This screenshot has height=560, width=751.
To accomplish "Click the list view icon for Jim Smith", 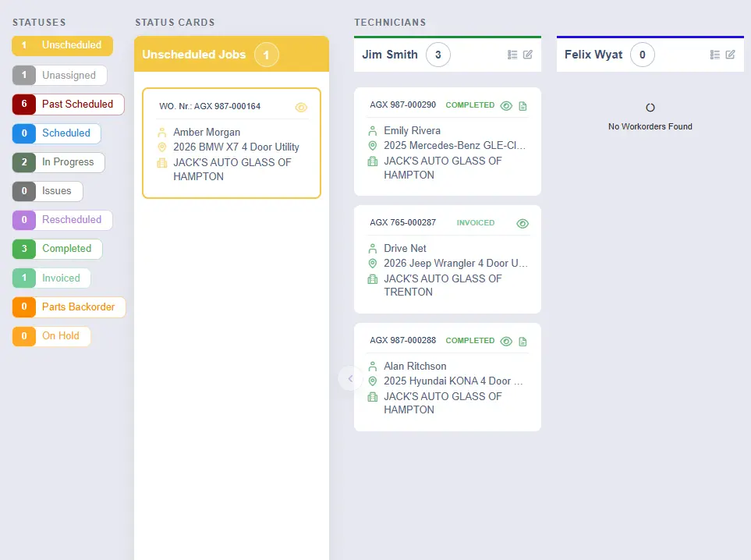I will 512,55.
